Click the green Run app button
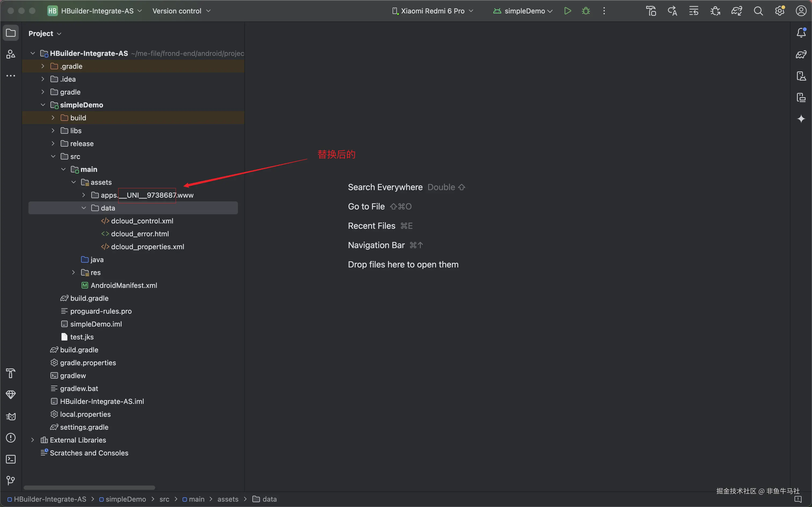The width and height of the screenshot is (812, 507). pyautogui.click(x=567, y=11)
